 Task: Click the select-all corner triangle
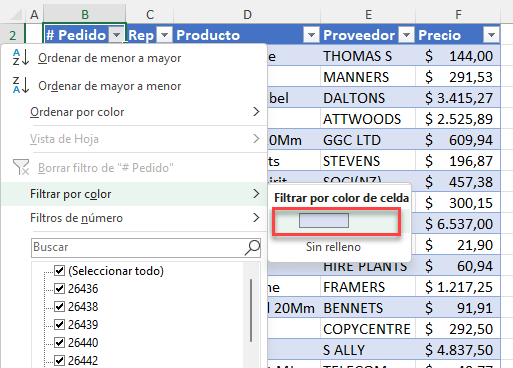[x=15, y=14]
